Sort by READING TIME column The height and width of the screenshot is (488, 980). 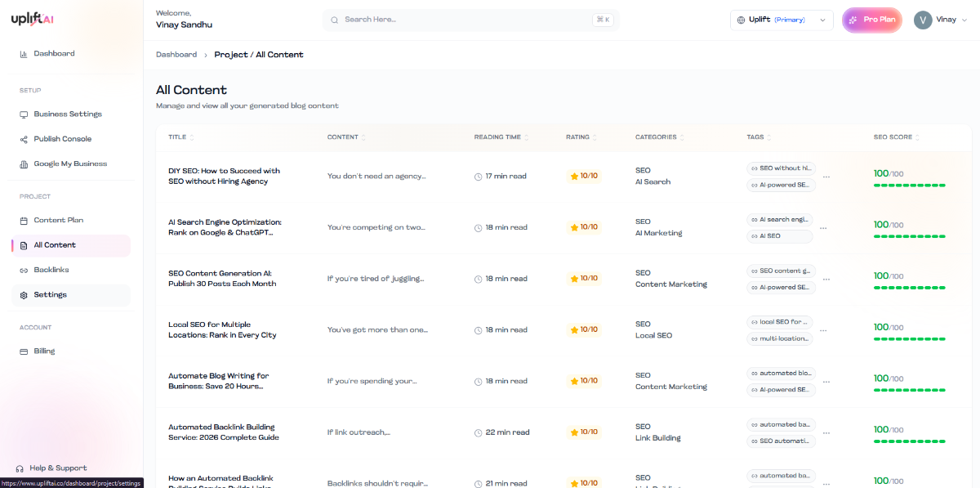click(501, 137)
